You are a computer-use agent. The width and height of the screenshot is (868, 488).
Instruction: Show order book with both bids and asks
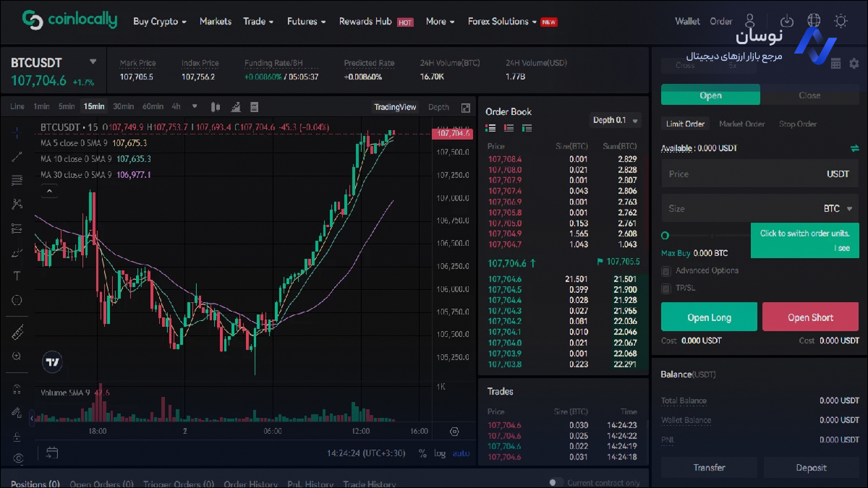[x=491, y=128]
